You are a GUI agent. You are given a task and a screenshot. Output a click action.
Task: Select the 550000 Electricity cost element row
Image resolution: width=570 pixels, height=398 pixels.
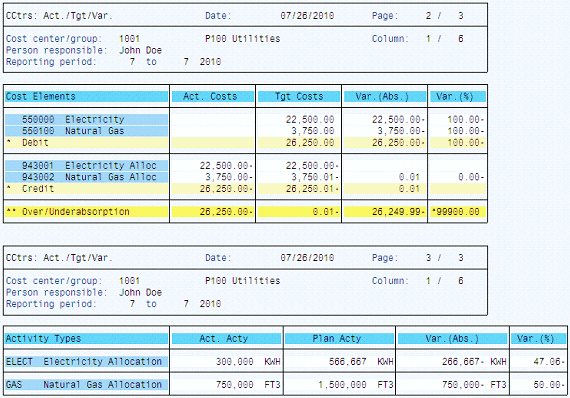coord(87,119)
